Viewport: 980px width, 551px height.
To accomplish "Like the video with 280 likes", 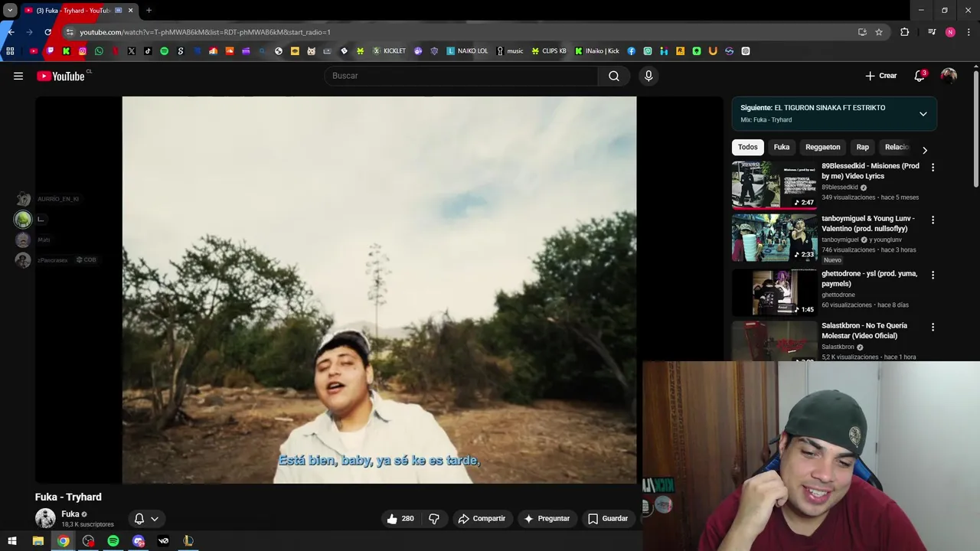I will pos(400,519).
